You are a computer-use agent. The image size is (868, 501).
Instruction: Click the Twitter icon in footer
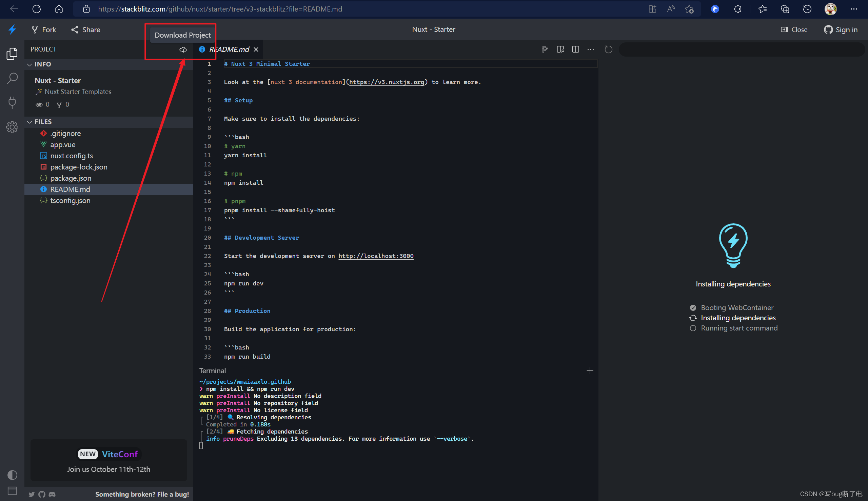click(32, 495)
